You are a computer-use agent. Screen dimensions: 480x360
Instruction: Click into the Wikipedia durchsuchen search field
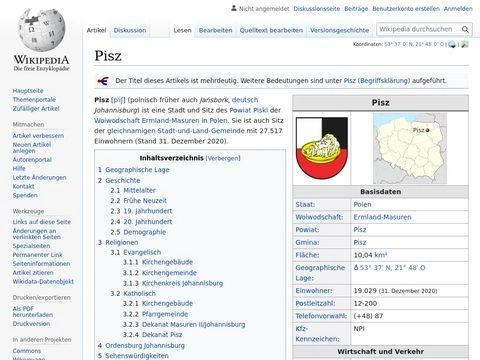pos(418,29)
